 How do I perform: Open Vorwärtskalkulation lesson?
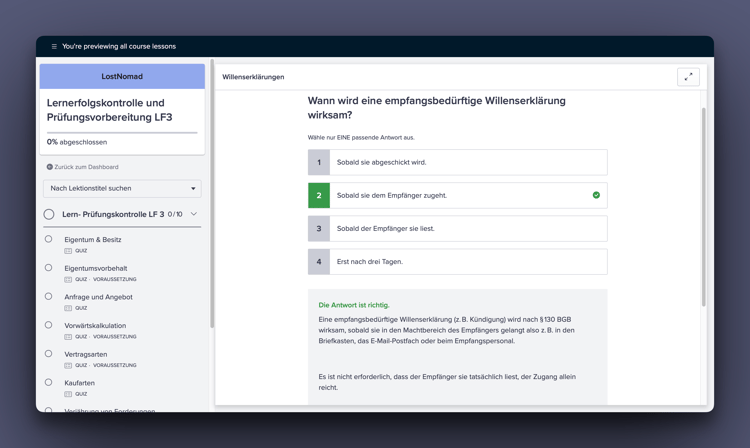(x=95, y=326)
